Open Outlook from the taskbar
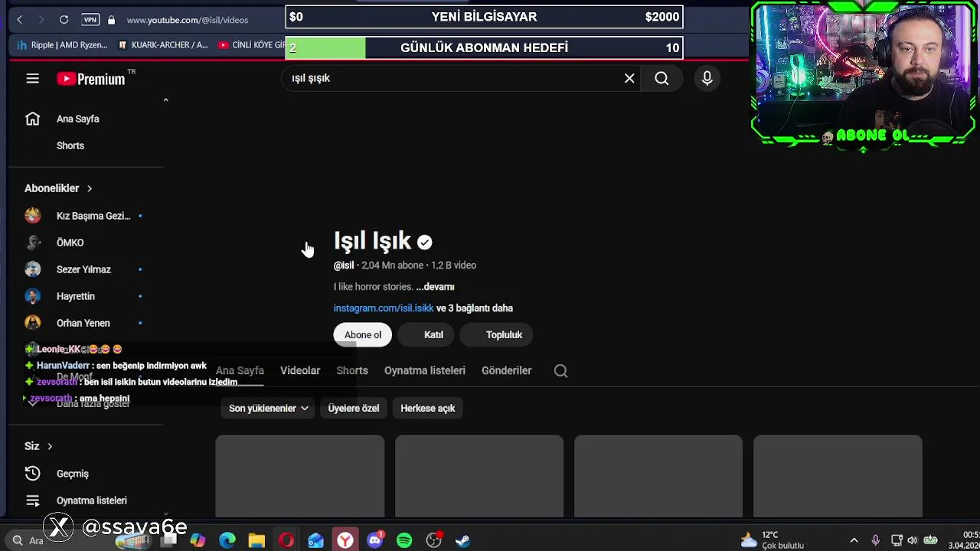The height and width of the screenshot is (551, 980). (315, 540)
